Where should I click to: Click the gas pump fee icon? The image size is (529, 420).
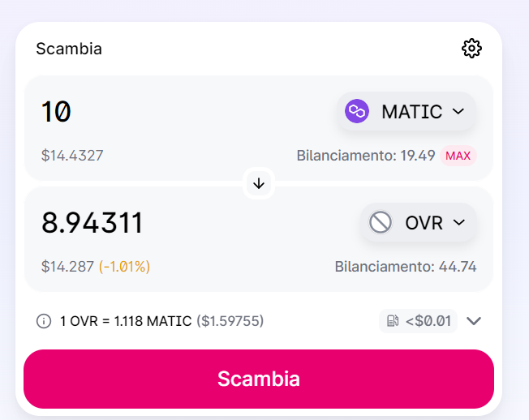click(x=394, y=321)
